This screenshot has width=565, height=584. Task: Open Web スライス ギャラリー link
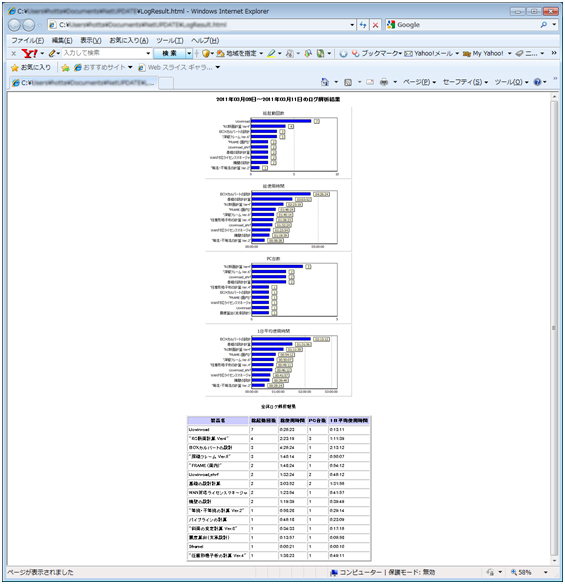tap(175, 67)
